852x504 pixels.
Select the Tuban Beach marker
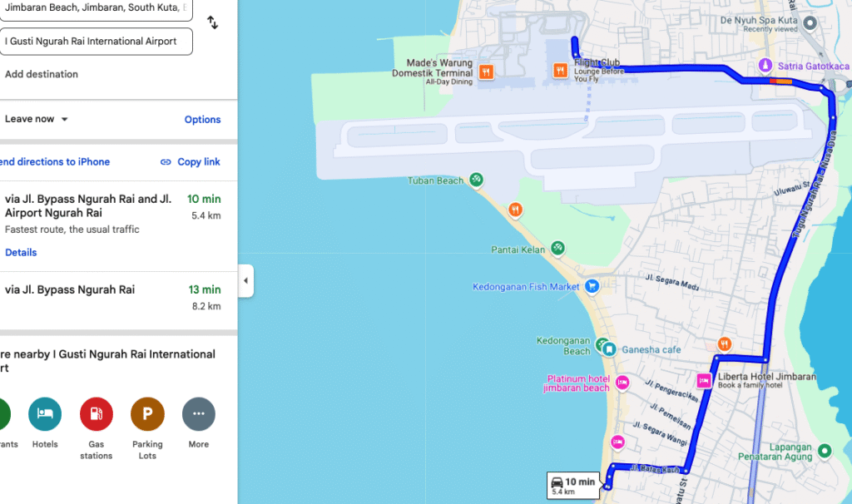tap(476, 179)
